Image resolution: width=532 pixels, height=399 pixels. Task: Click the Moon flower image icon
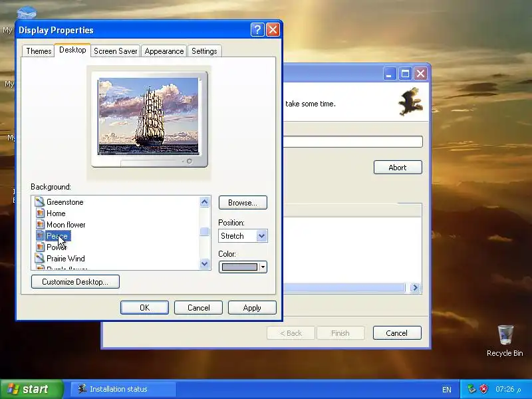(40, 225)
